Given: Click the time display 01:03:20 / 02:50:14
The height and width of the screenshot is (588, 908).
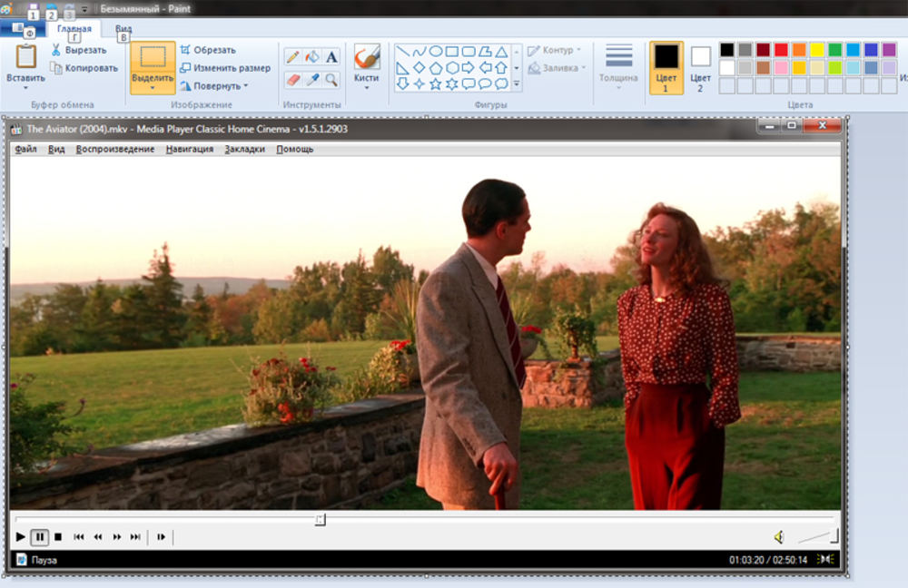Looking at the screenshot, I should (768, 560).
